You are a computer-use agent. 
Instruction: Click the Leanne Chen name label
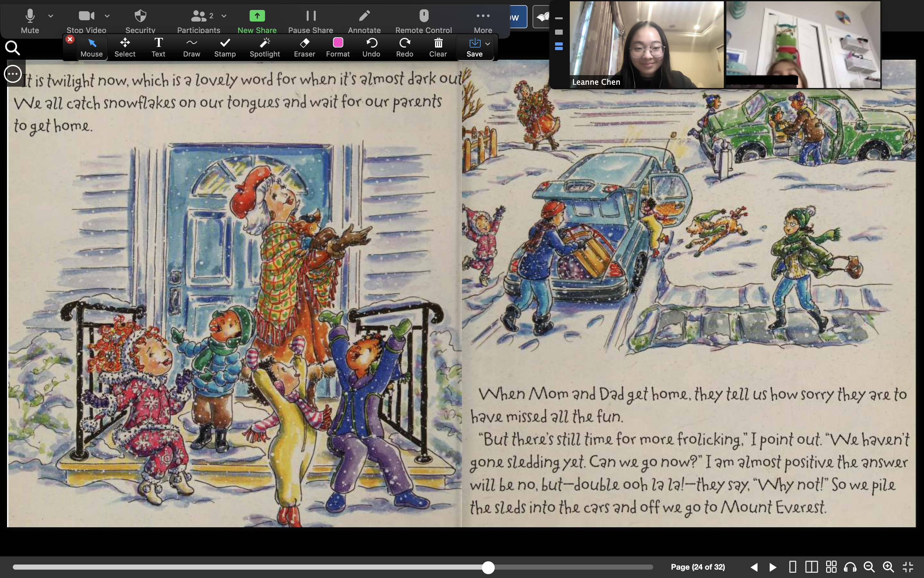596,82
